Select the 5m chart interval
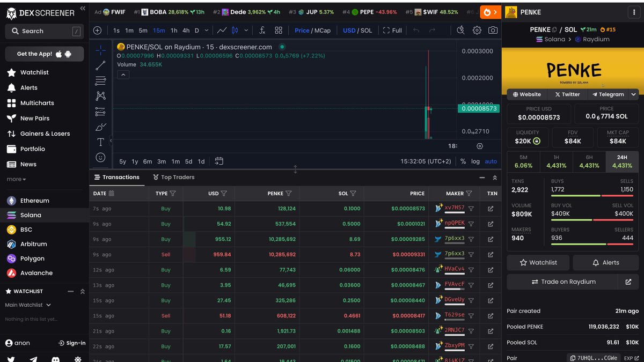The height and width of the screenshot is (362, 644). click(x=143, y=31)
